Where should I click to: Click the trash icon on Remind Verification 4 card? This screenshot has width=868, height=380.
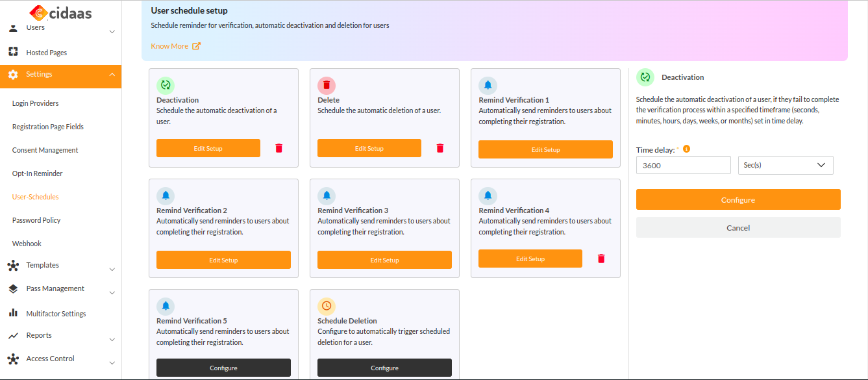tap(601, 258)
